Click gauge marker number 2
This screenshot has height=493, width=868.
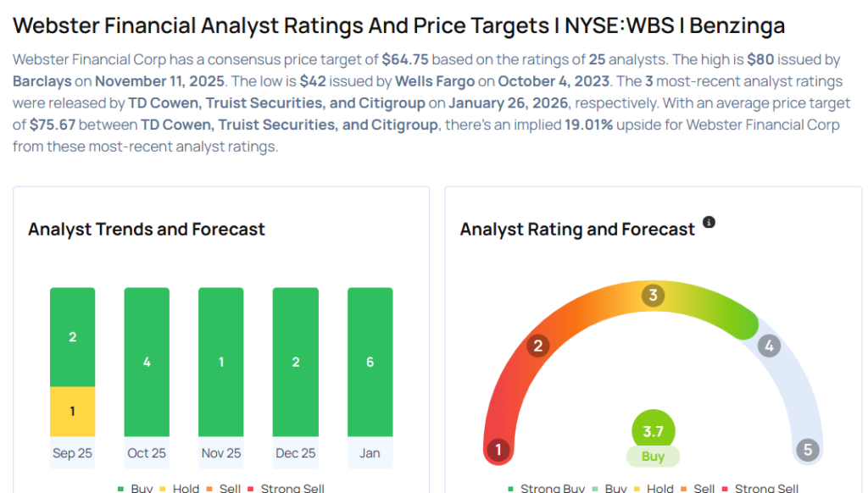coord(537,345)
